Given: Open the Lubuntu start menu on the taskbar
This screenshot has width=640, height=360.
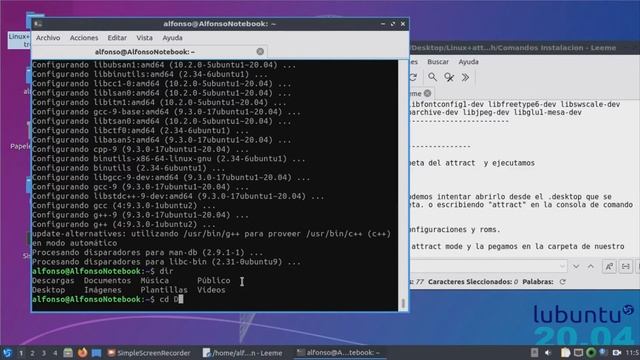Looking at the screenshot, I should click(x=7, y=353).
